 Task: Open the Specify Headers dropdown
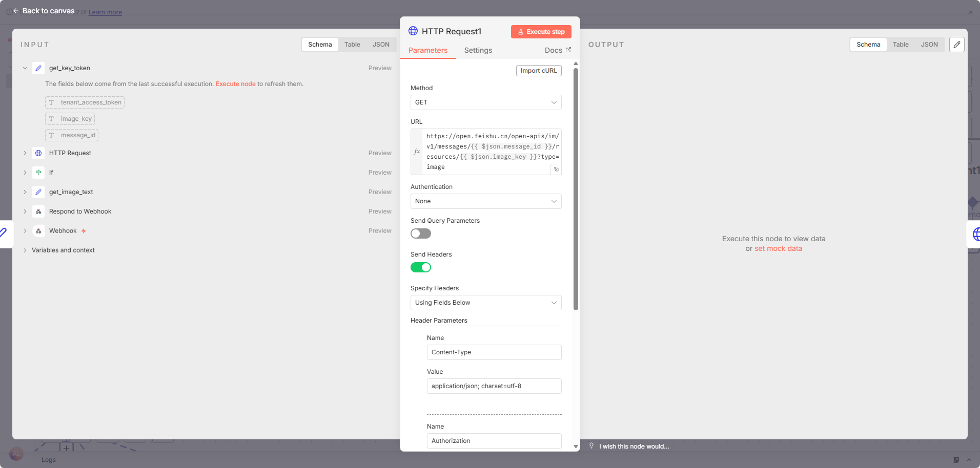(485, 303)
